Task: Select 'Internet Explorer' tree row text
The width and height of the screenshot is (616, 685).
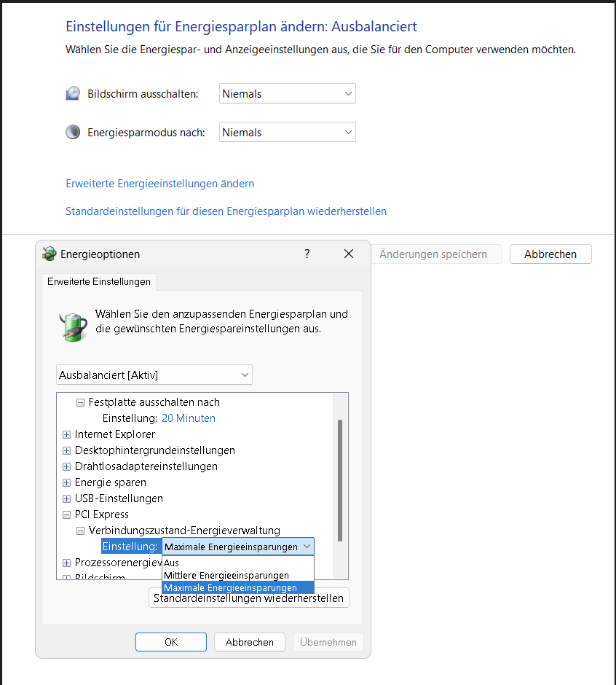Action: (115, 434)
